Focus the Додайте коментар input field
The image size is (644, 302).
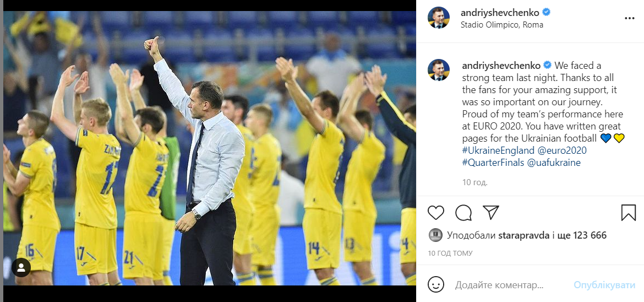(510, 285)
